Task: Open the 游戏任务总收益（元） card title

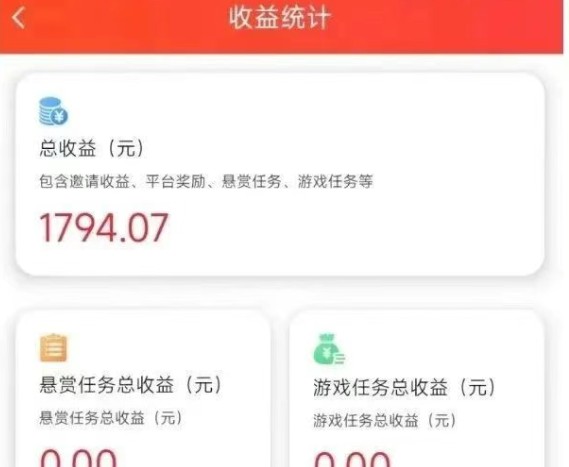Action: [x=405, y=387]
